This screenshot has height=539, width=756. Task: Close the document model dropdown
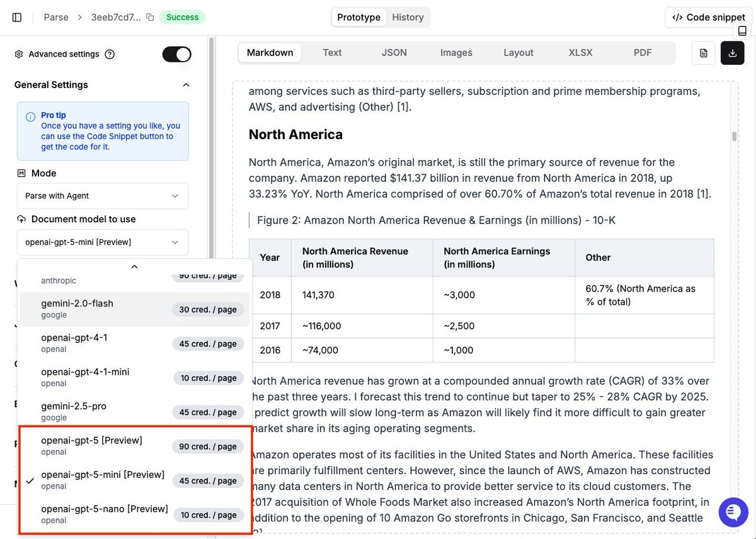tap(103, 242)
